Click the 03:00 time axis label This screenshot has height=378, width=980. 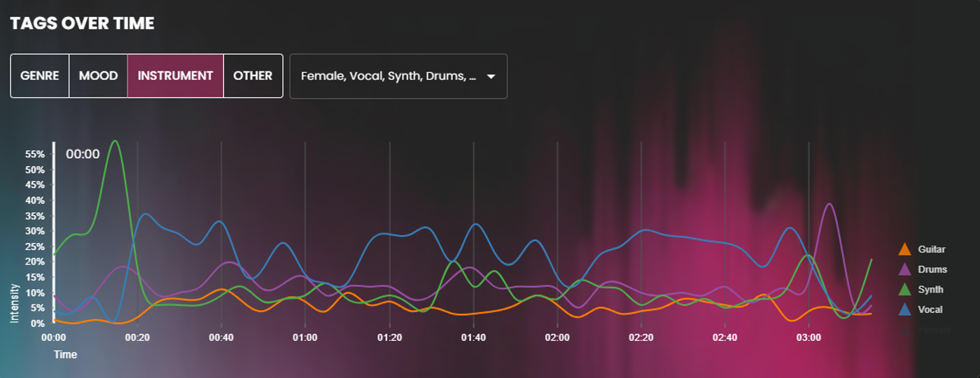[x=809, y=337]
